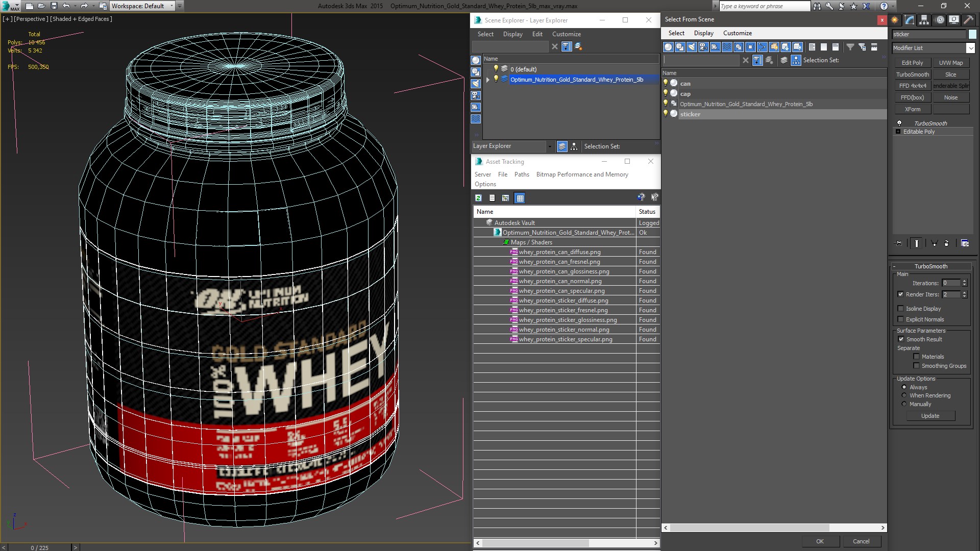The width and height of the screenshot is (980, 551).
Task: Open Server menu in Asset Tracking
Action: pyautogui.click(x=482, y=174)
